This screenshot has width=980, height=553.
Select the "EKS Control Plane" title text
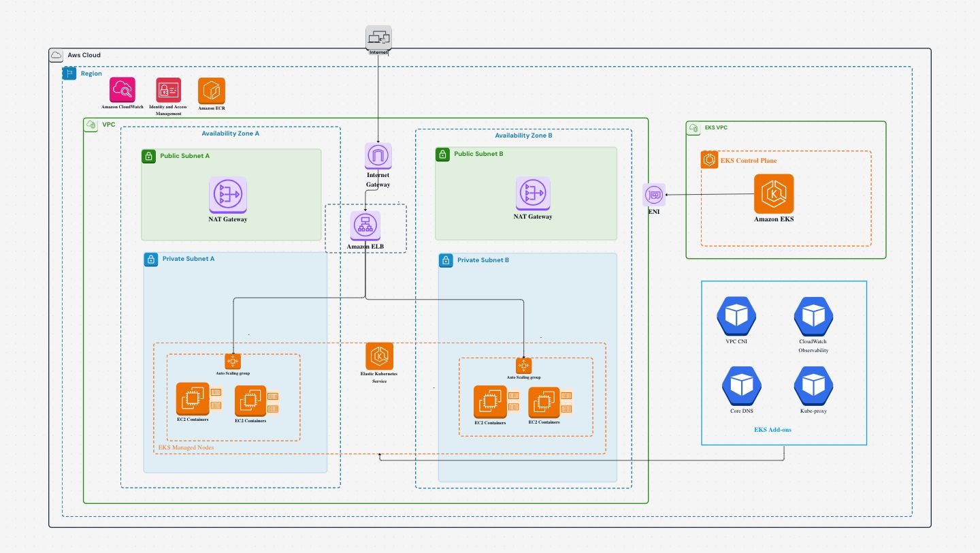[749, 161]
